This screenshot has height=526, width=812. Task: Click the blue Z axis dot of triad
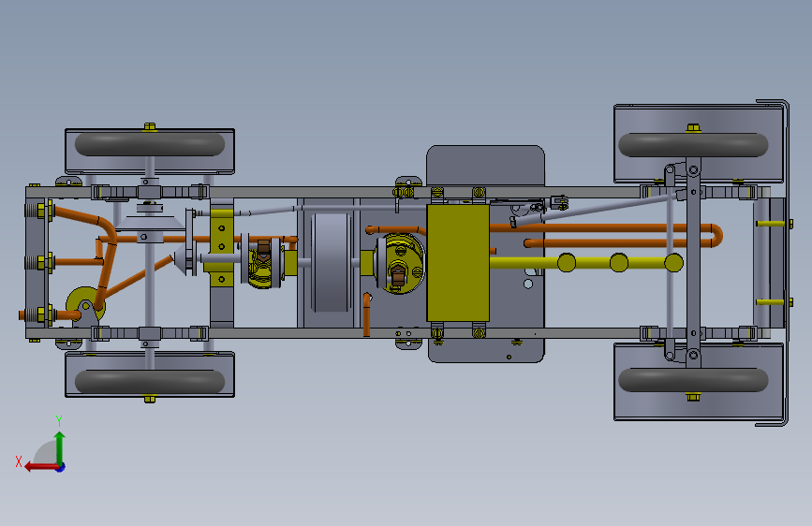(x=61, y=467)
